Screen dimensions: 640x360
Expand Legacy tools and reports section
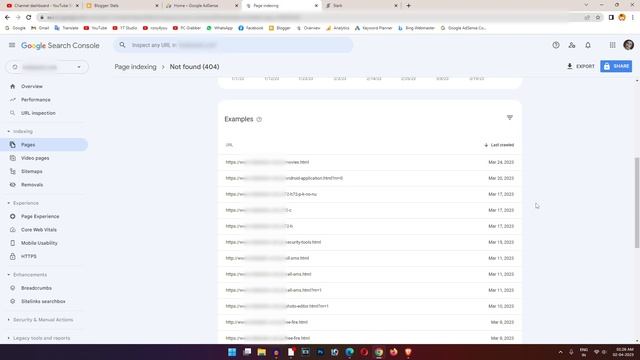39,338
